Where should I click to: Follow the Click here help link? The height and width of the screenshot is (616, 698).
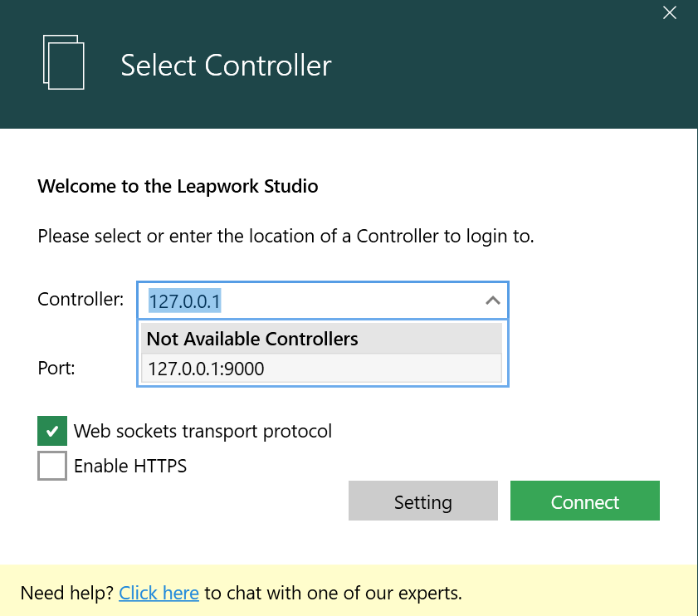[x=159, y=593]
